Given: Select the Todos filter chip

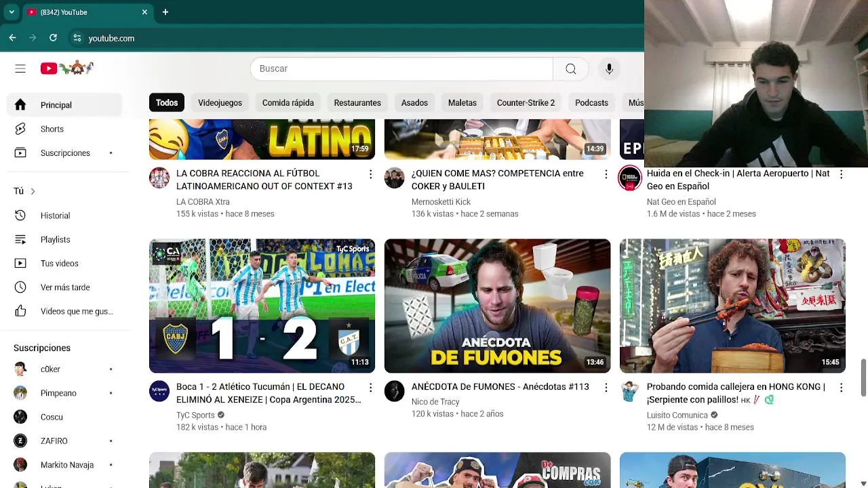Looking at the screenshot, I should tap(167, 102).
